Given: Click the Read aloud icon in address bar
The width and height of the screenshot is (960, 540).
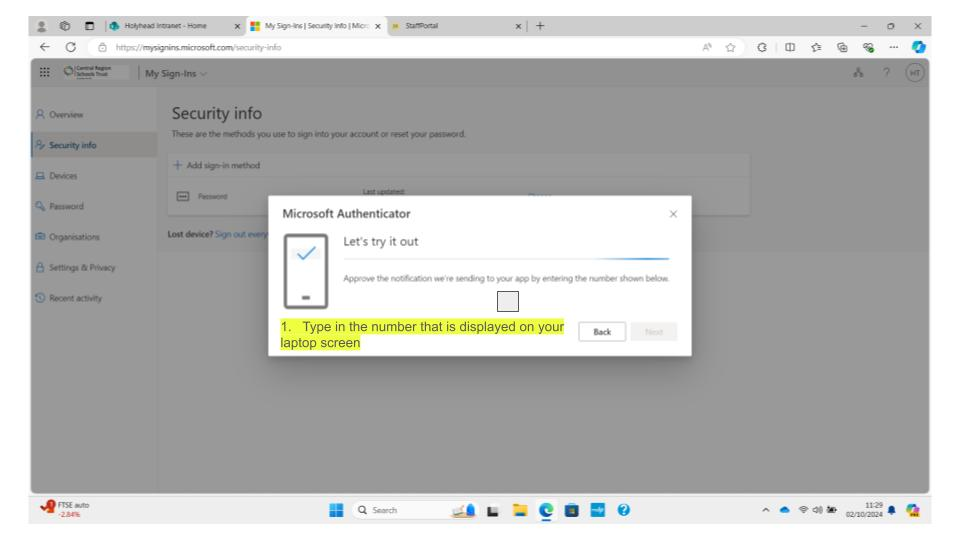Looking at the screenshot, I should [707, 47].
